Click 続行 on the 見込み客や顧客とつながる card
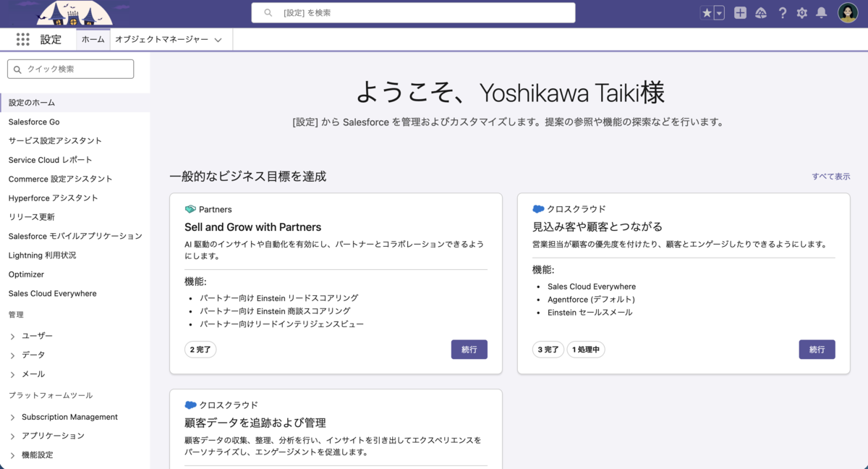Viewport: 868px width, 469px height. coord(817,350)
